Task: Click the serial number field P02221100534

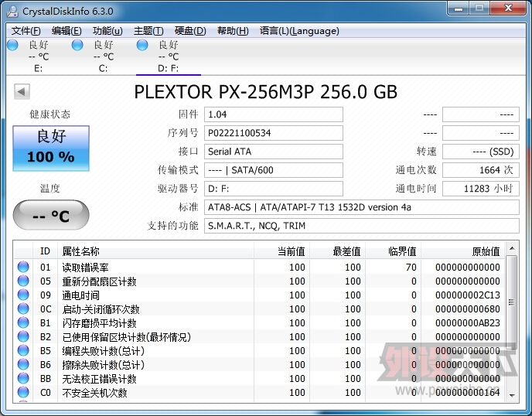Action: 273,133
